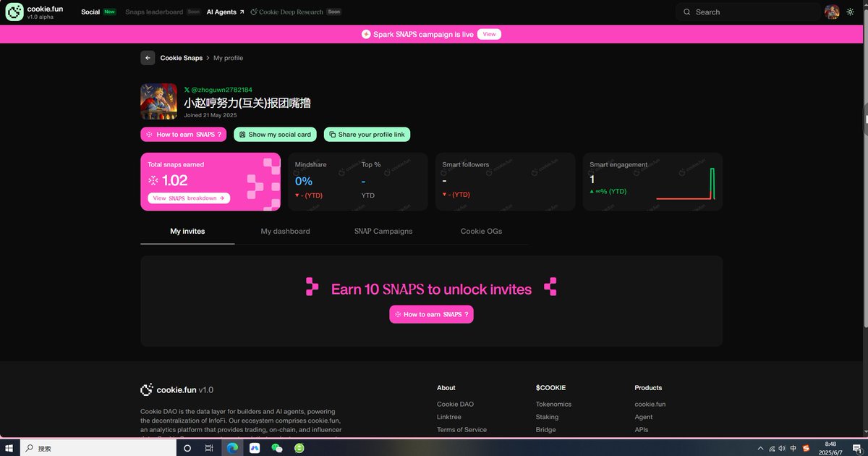Click Share your profile link button
The image size is (868, 456).
click(367, 135)
